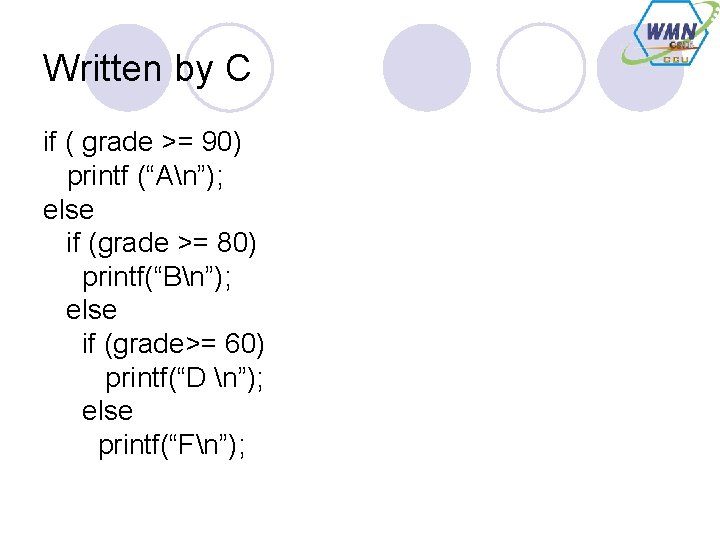720x540 pixels.
Task: Click the printf ("A\n"); line
Action: point(145,176)
